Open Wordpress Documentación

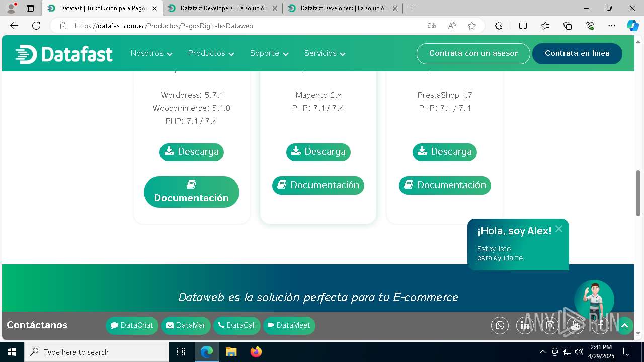click(x=192, y=192)
